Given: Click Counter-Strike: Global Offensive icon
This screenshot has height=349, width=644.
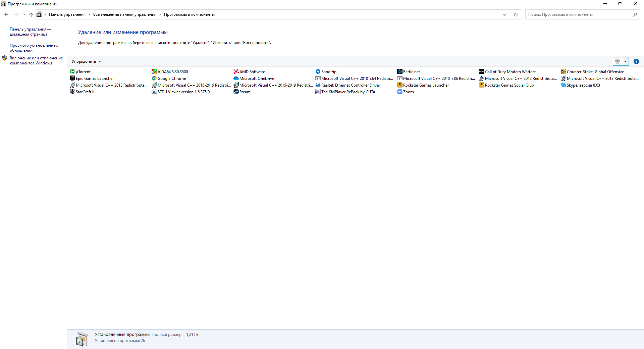Looking at the screenshot, I should tap(563, 71).
